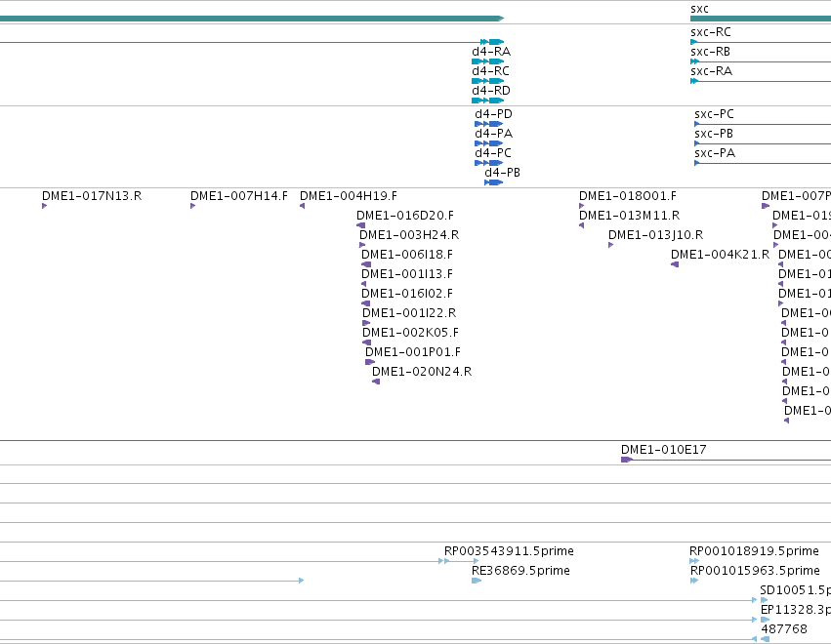The image size is (831, 644).
Task: Click the DME1-002K05.F label
Action: point(410,333)
